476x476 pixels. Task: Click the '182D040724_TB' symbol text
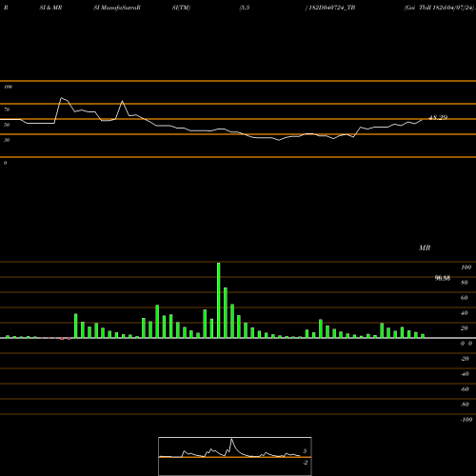point(332,8)
